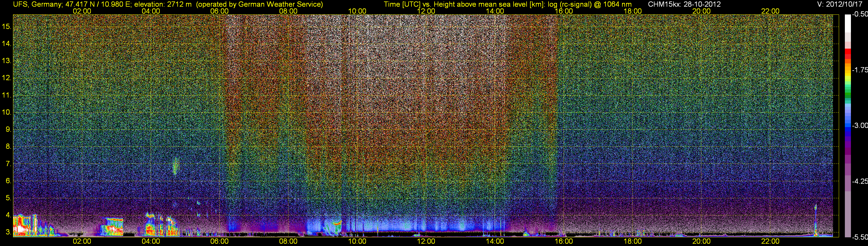Select the 16:00 tick on bottom time axis

pyautogui.click(x=564, y=241)
